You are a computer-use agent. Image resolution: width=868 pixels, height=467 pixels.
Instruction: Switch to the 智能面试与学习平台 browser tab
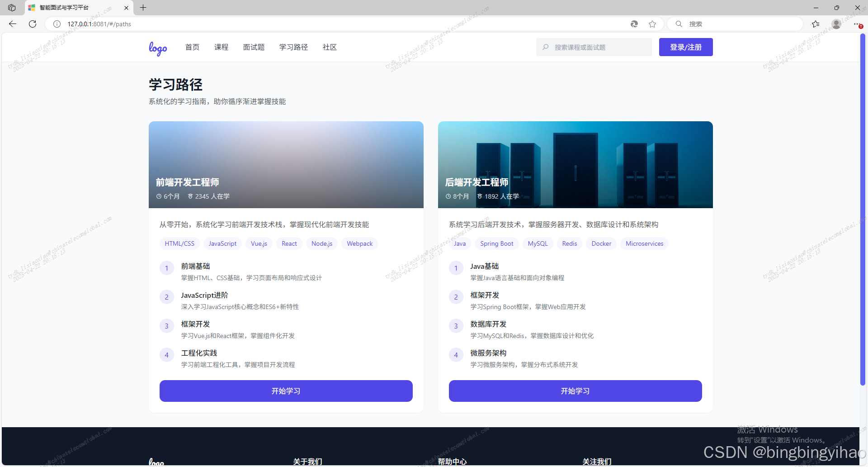(79, 8)
